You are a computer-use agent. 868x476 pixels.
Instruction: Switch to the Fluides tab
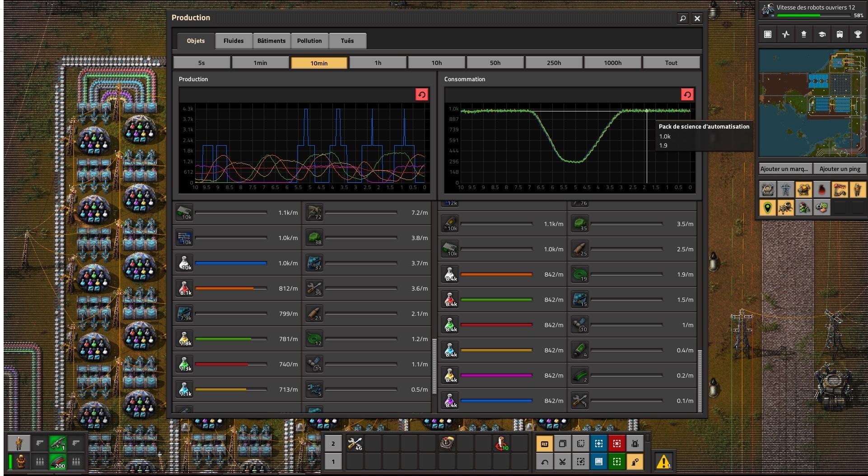click(x=233, y=41)
